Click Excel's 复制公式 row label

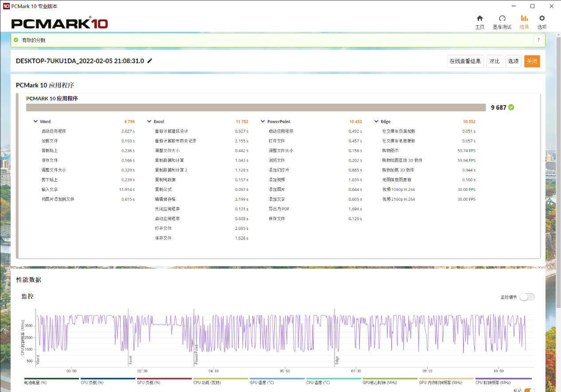(x=164, y=190)
